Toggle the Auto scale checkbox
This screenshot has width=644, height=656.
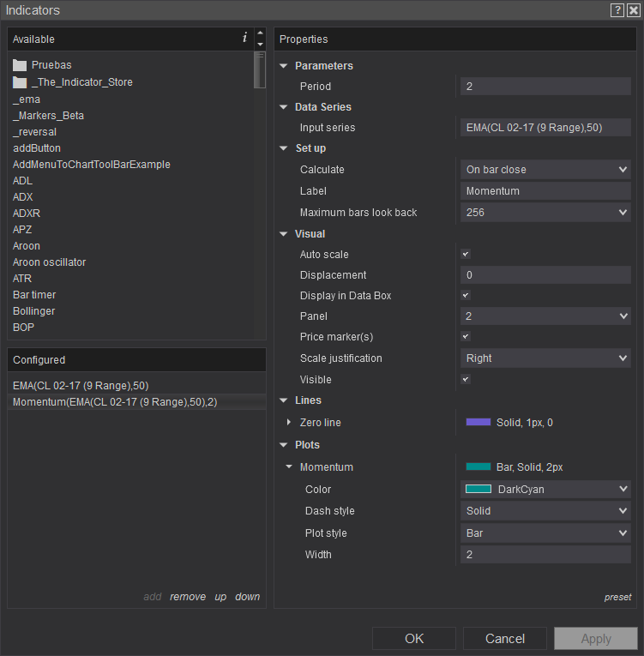point(466,254)
